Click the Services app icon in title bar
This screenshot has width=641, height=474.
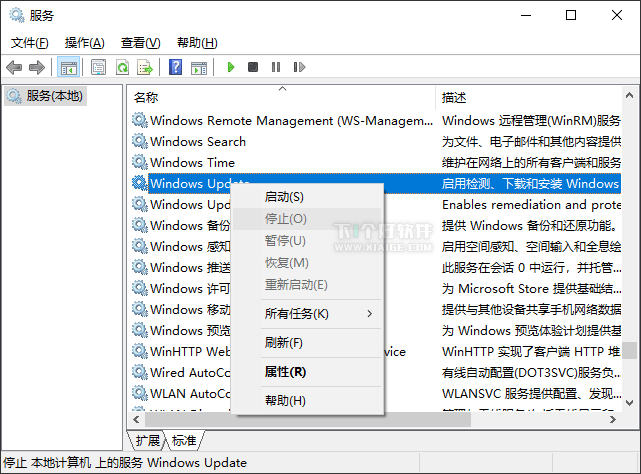(x=17, y=15)
